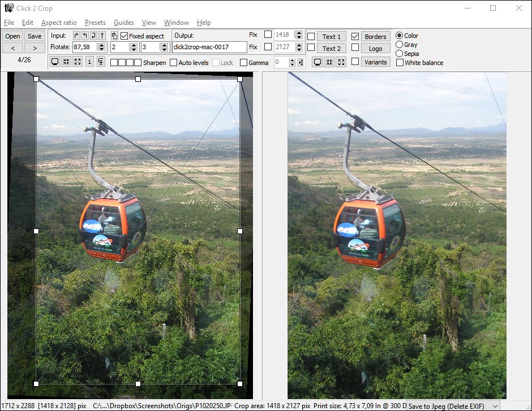Increase output height 2127 using its stepper
Viewport: 532px width, 411px height.
pos(299,45)
